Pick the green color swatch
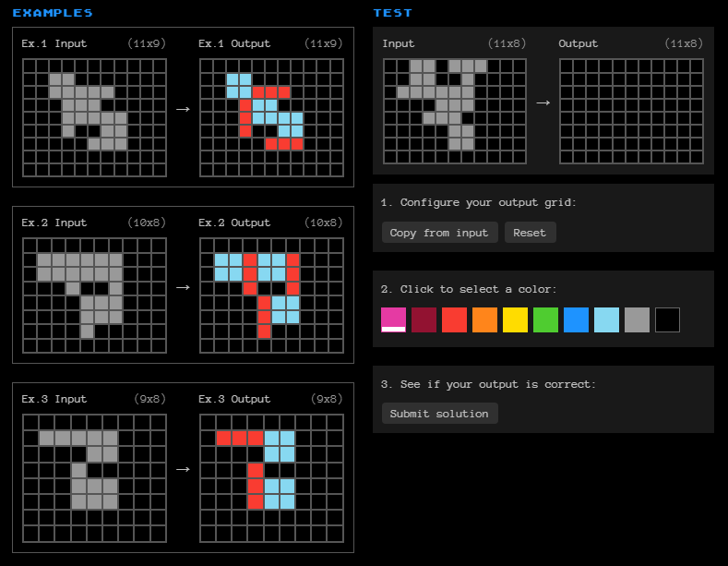 pos(545,319)
